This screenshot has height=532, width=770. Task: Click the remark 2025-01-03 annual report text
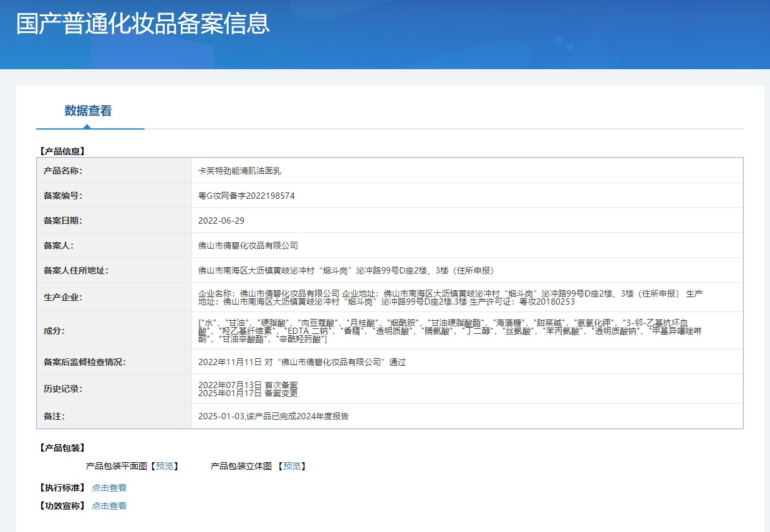click(x=273, y=416)
